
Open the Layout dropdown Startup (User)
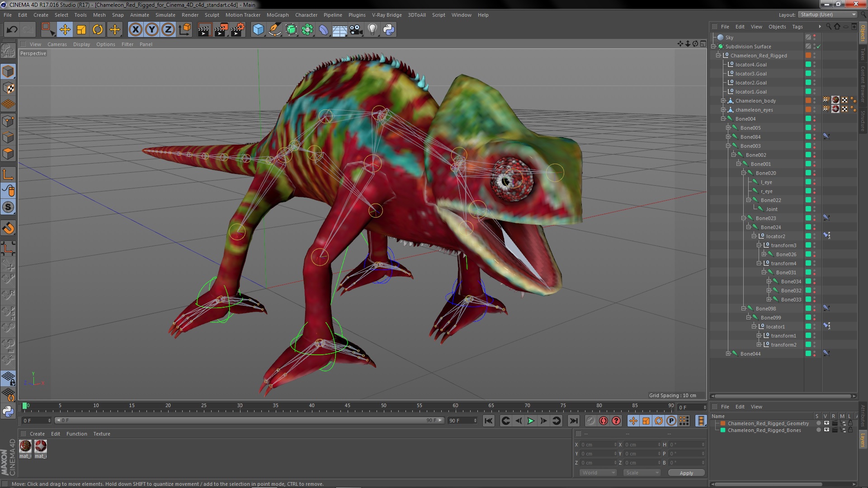[x=827, y=14]
